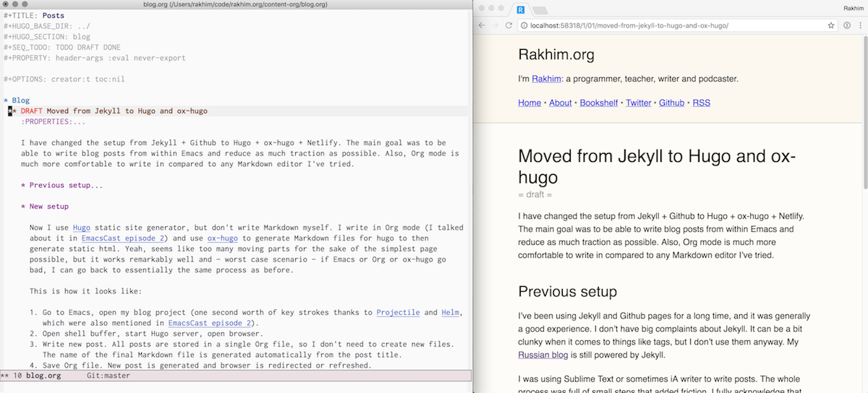Click the Rakhim.org site title
The width and height of the screenshot is (868, 393).
pyautogui.click(x=556, y=54)
